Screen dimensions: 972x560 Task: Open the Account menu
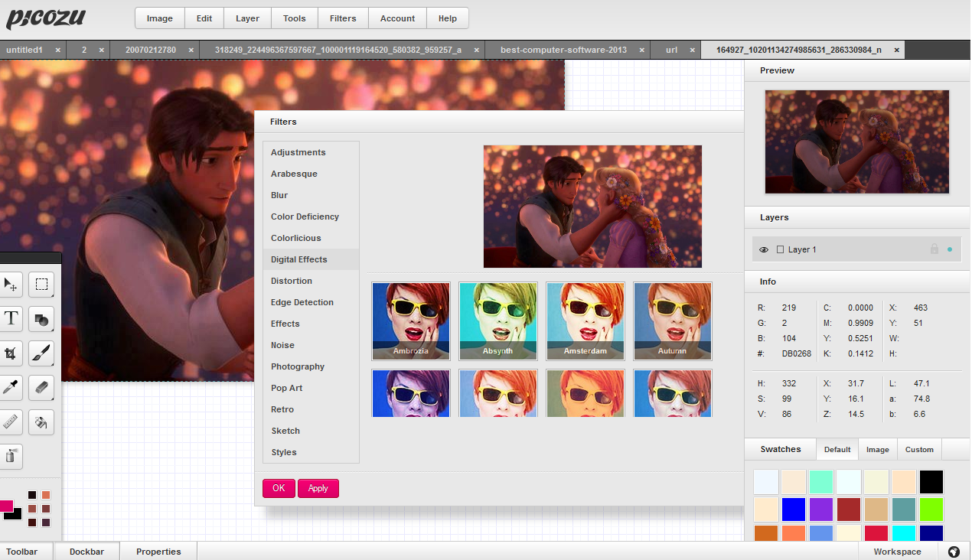[397, 18]
